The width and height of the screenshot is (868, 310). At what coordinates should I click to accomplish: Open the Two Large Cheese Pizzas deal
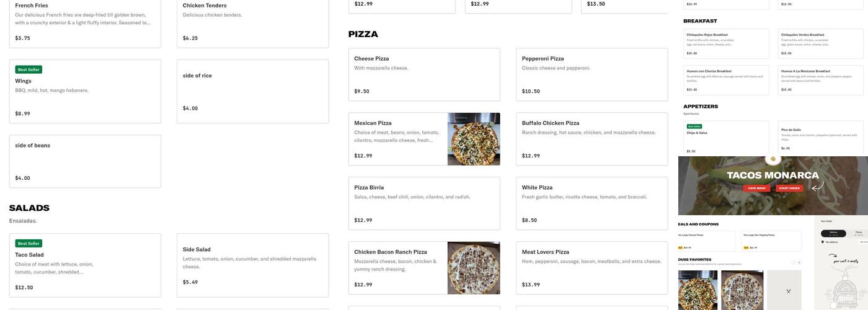click(706, 241)
